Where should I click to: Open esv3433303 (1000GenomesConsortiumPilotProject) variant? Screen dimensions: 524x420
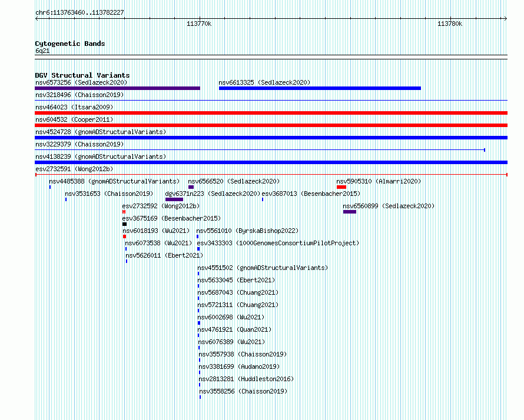coord(278,243)
